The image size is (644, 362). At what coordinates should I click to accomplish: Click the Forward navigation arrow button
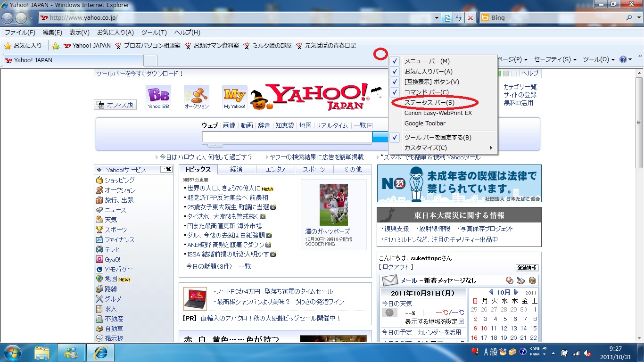(21, 18)
